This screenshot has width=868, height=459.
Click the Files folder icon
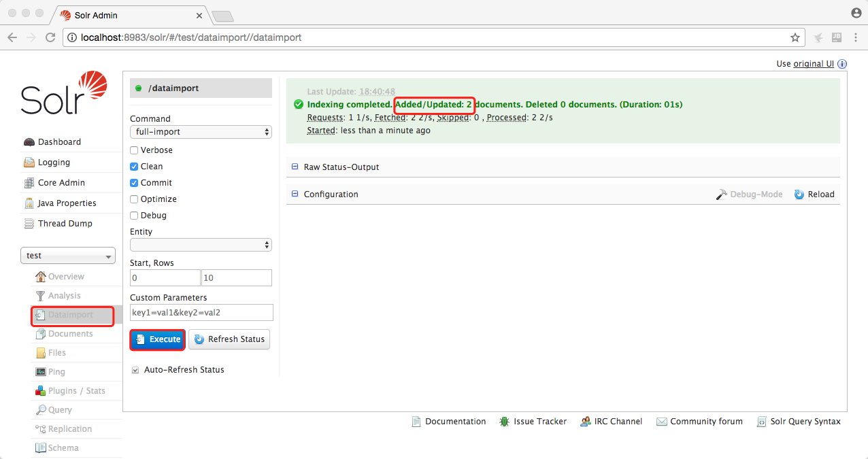click(41, 353)
